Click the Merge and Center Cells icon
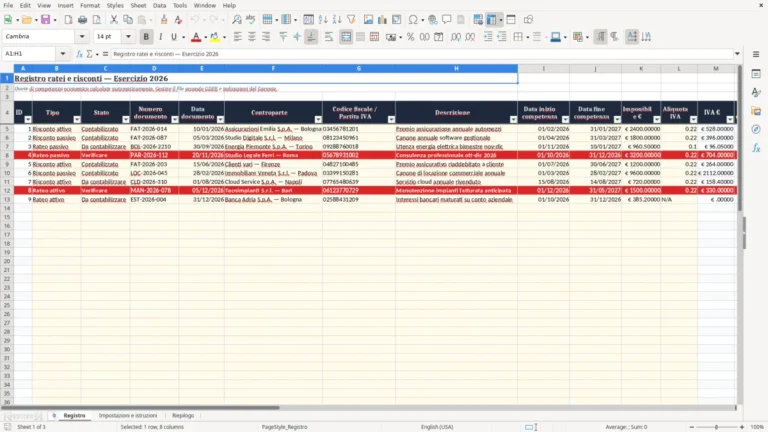The height and width of the screenshot is (432, 768). point(346,37)
